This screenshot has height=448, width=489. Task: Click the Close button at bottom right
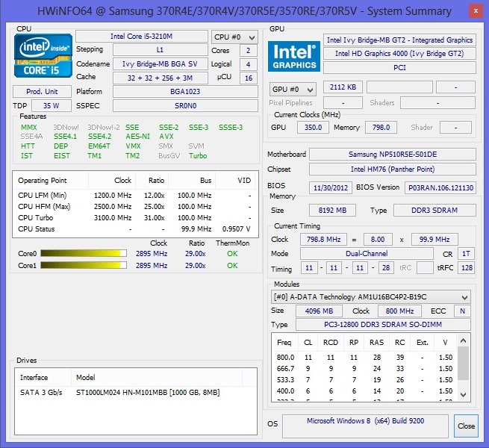tap(466, 426)
